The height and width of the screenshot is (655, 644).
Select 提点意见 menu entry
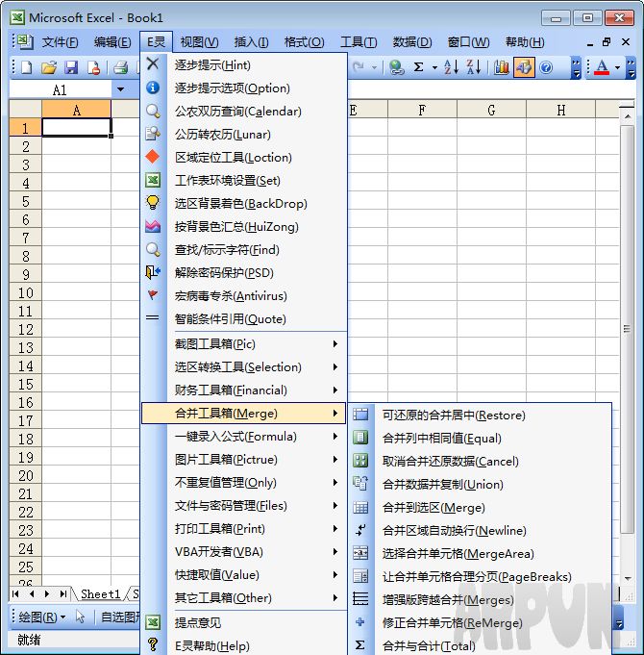[x=244, y=623]
